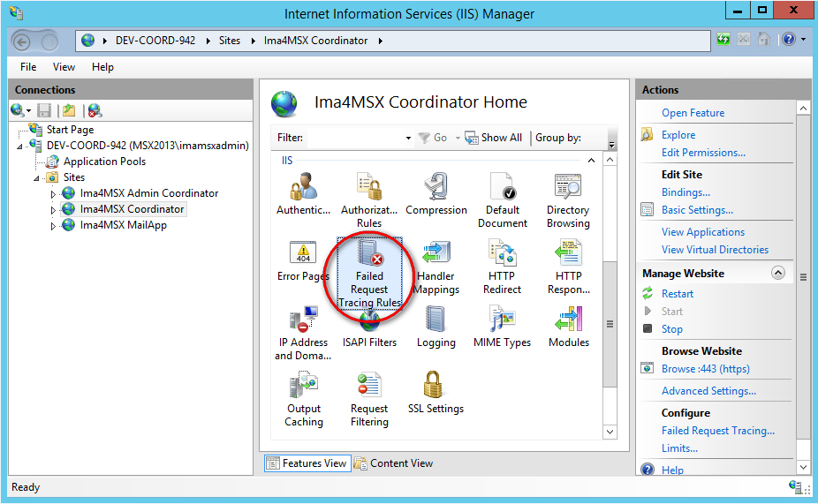Click the View Applications link
The image size is (818, 504).
pyautogui.click(x=702, y=231)
